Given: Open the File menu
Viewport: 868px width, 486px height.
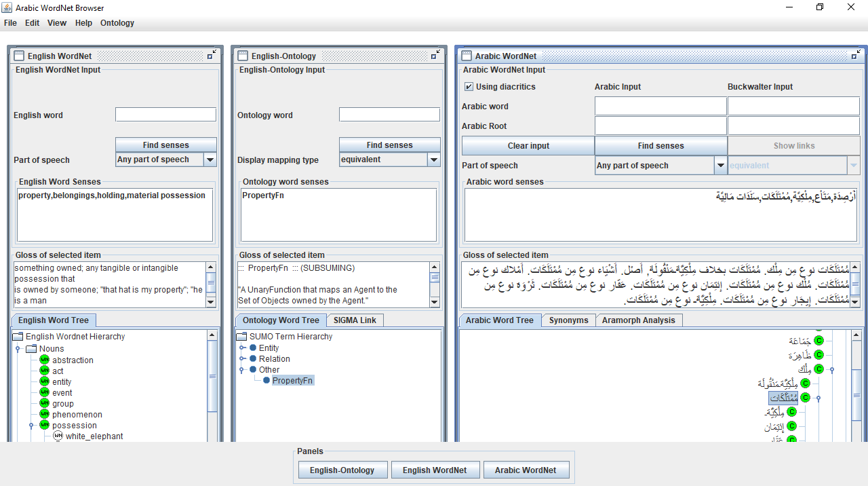Looking at the screenshot, I should tap(10, 22).
